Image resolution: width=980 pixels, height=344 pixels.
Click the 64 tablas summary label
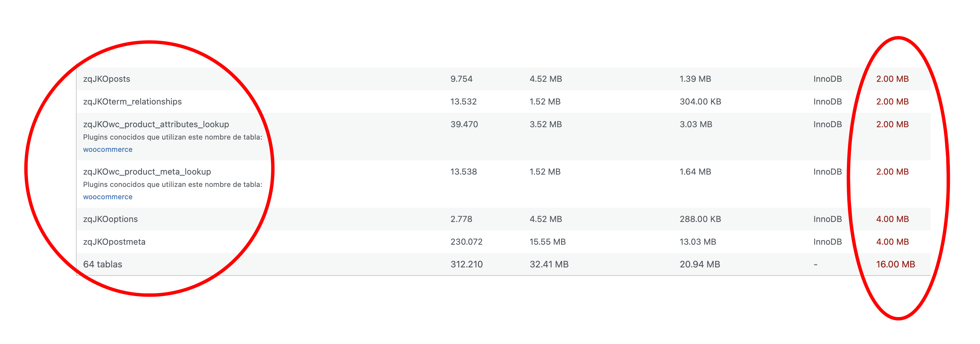[103, 264]
